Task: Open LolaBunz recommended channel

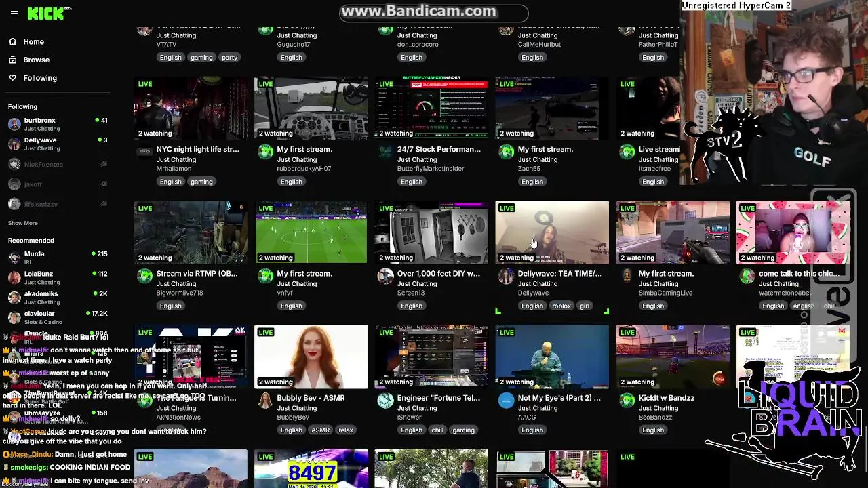Action: [x=57, y=278]
